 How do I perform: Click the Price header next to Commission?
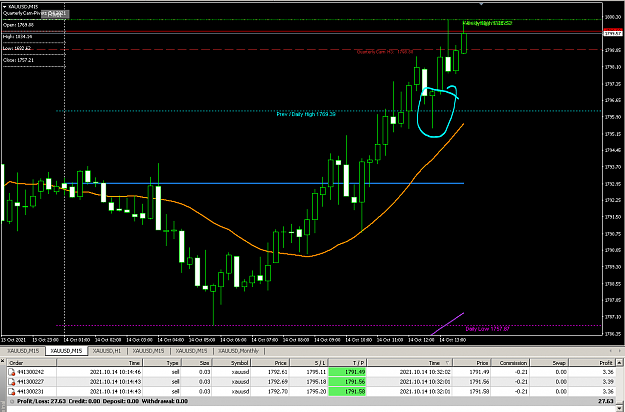click(472, 363)
